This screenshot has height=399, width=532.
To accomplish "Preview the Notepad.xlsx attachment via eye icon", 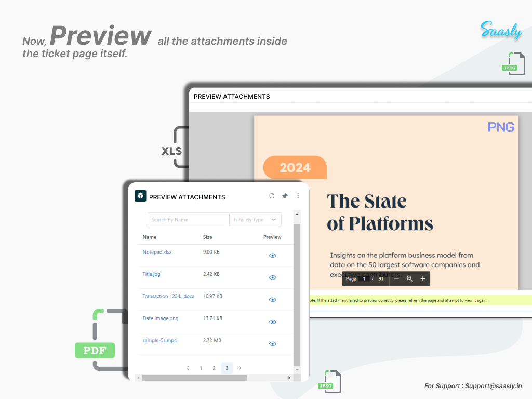I will (272, 256).
